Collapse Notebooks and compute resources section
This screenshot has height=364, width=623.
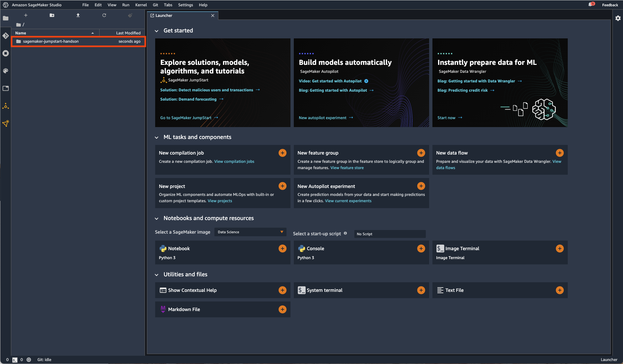click(x=156, y=218)
